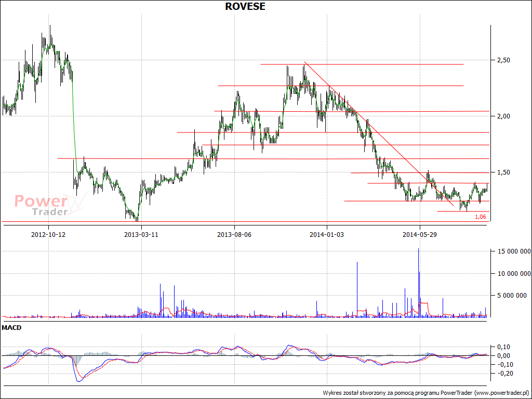The height and width of the screenshot is (399, 532).
Task: Click the PowerTrader footer credit text
Action: click(427, 393)
